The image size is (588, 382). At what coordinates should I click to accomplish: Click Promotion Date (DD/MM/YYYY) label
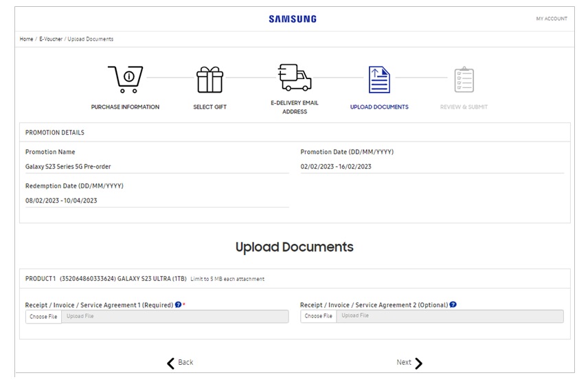click(347, 152)
